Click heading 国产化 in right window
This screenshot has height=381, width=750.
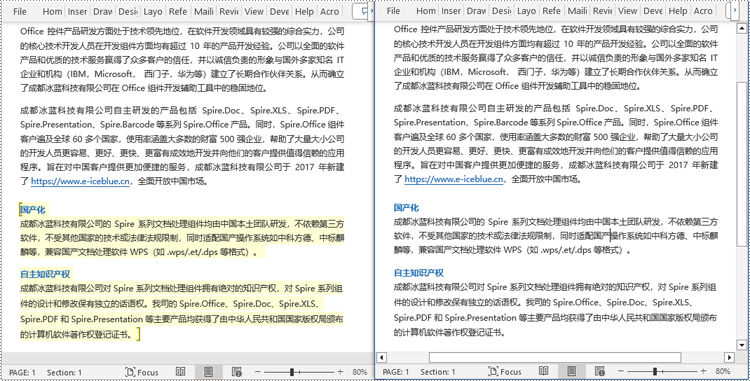[x=406, y=207]
